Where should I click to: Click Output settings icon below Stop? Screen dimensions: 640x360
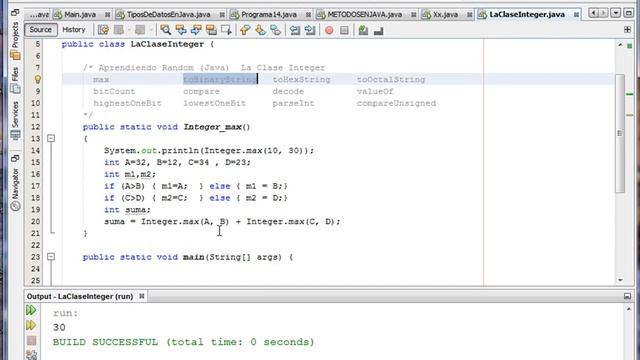tap(31, 354)
